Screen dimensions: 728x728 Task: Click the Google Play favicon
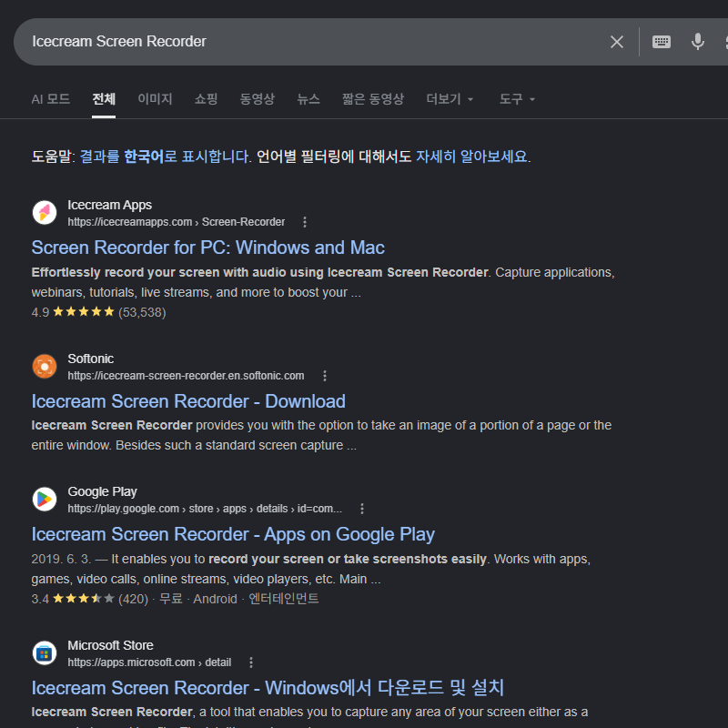coord(45,499)
